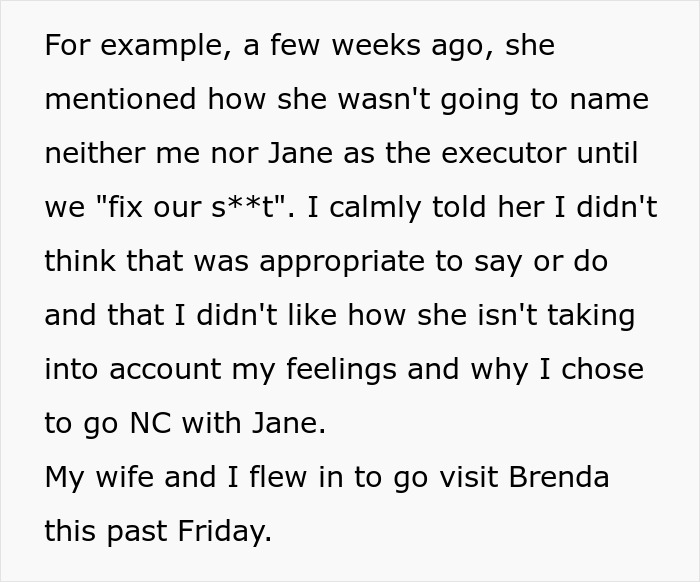Click the words "with Jane." ending the paragraph
Screen dimensions: 700x582
254,424
